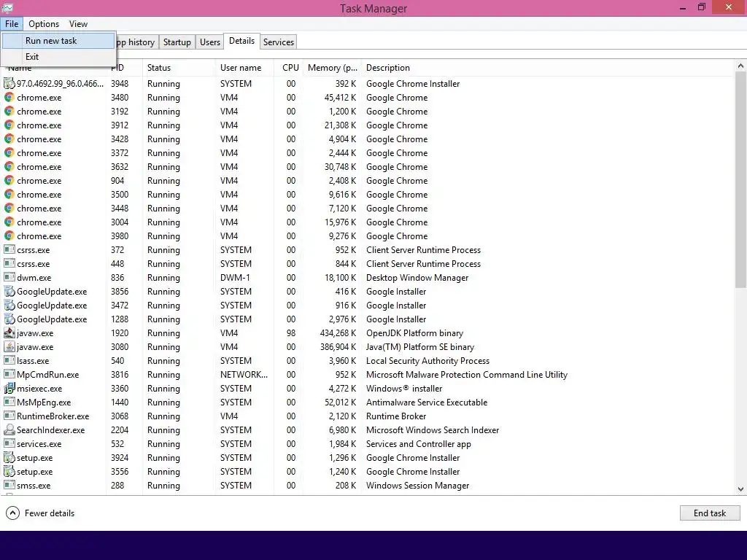Viewport: 747px width, 560px height.
Task: Collapse view with Fewer details arrow
Action: coord(13,513)
